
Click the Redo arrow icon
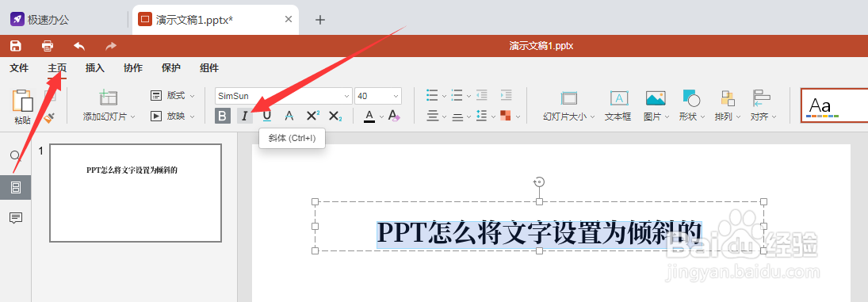(111, 46)
